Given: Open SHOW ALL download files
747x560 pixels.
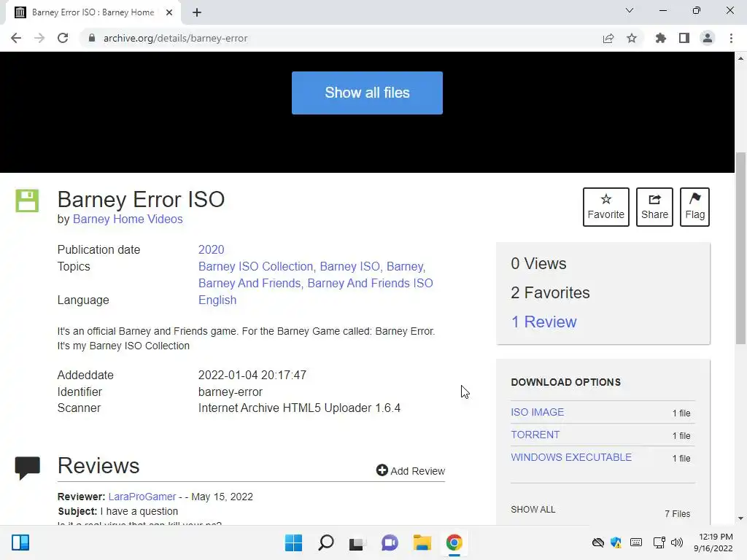Looking at the screenshot, I should click(x=533, y=510).
